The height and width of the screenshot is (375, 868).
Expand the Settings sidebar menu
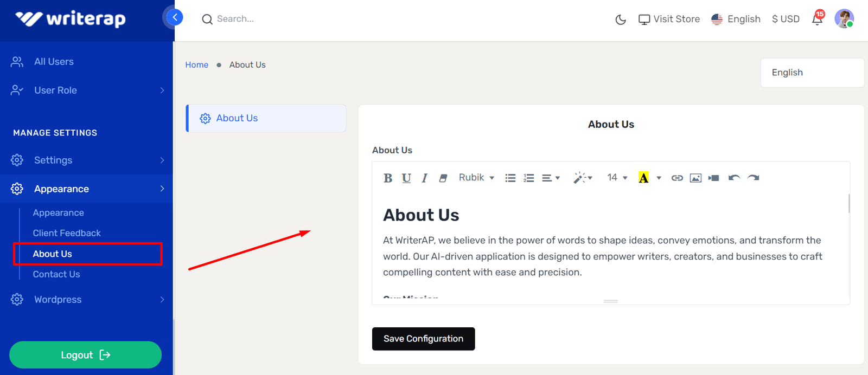tap(87, 160)
